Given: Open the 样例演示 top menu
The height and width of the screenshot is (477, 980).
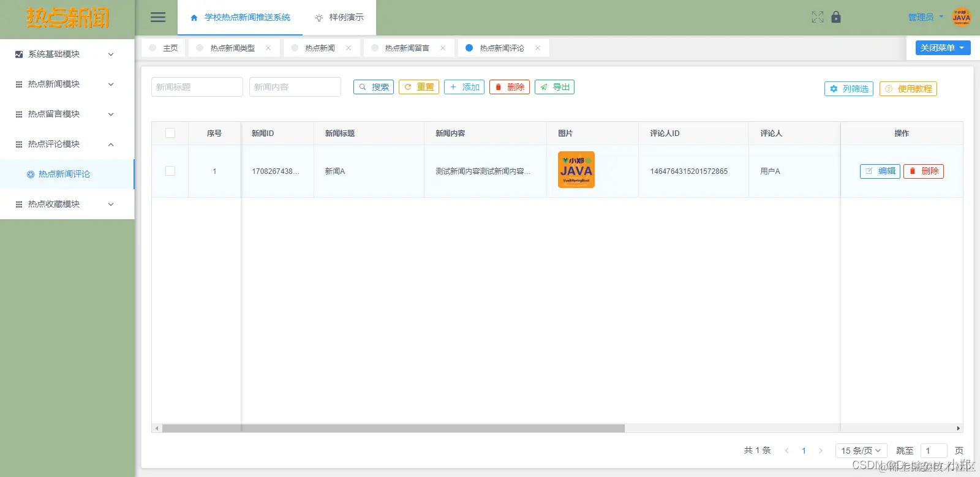Looking at the screenshot, I should pos(339,17).
